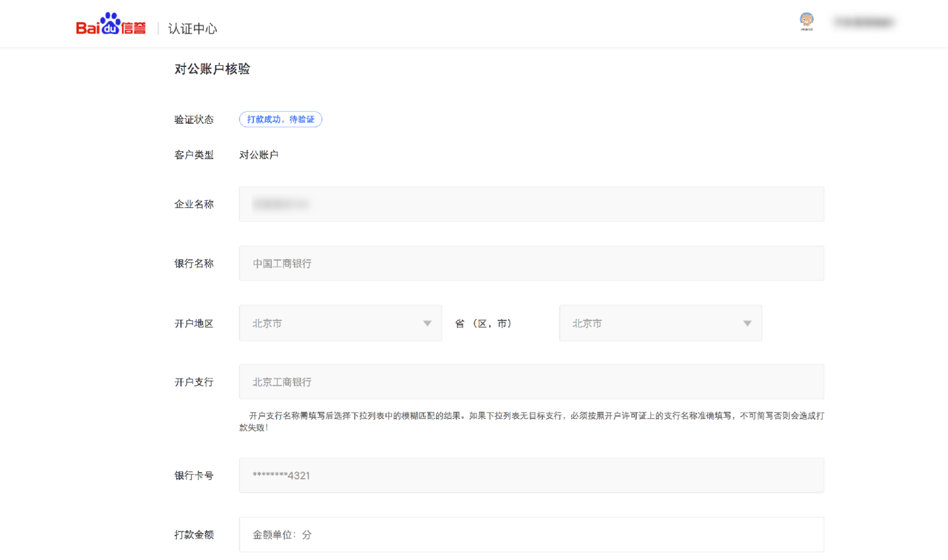Open the 认证中心 header link

coord(193,28)
